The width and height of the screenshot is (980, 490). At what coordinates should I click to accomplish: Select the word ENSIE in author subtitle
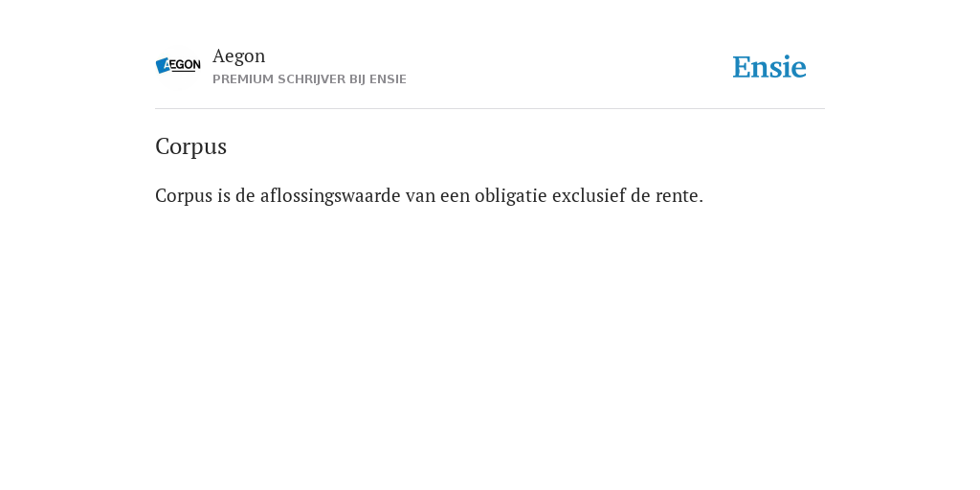[389, 79]
